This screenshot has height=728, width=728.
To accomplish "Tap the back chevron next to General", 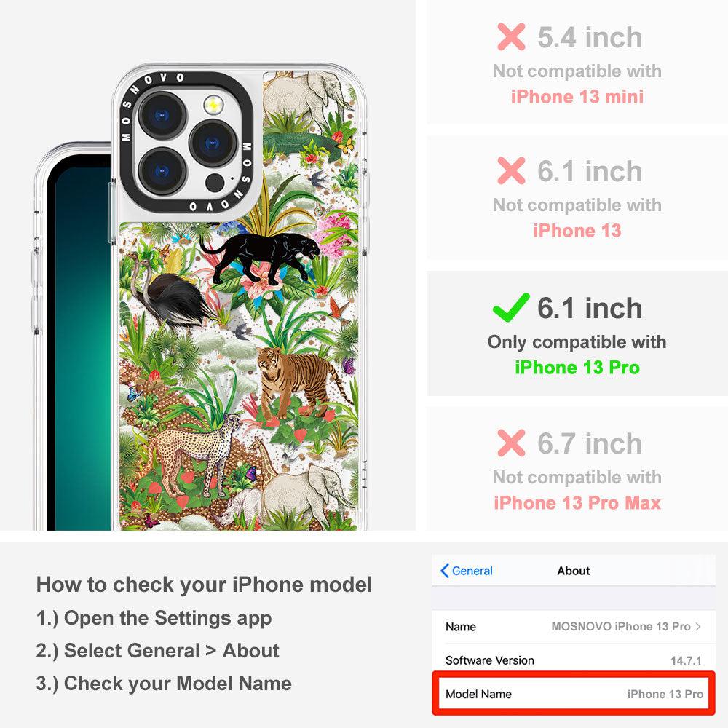I will coord(444,571).
